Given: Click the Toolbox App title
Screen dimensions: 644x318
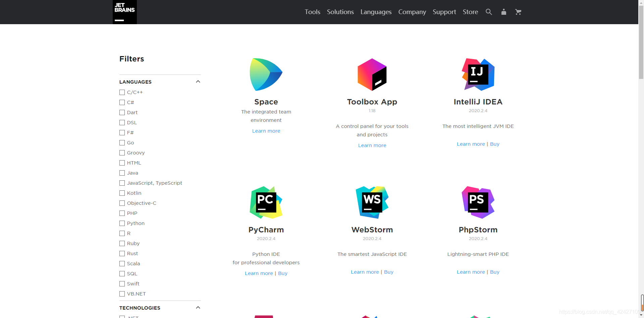Looking at the screenshot, I should pos(372,102).
